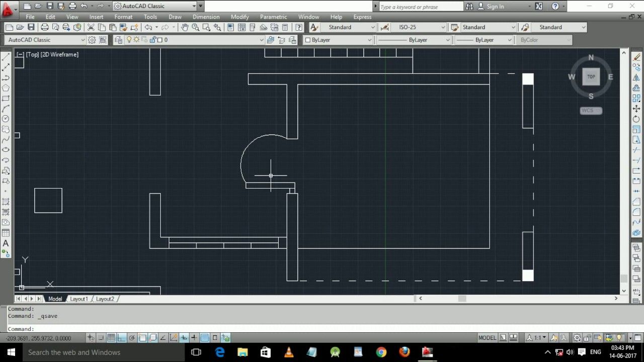Screen dimensions: 644x362
Task: Click Plot icon in Standard toolbar
Action: click(x=45, y=27)
